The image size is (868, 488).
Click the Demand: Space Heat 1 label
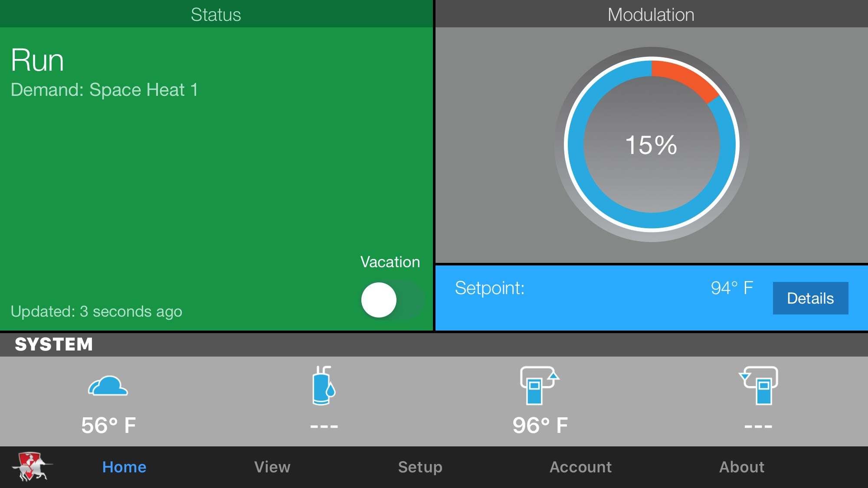[x=104, y=90]
